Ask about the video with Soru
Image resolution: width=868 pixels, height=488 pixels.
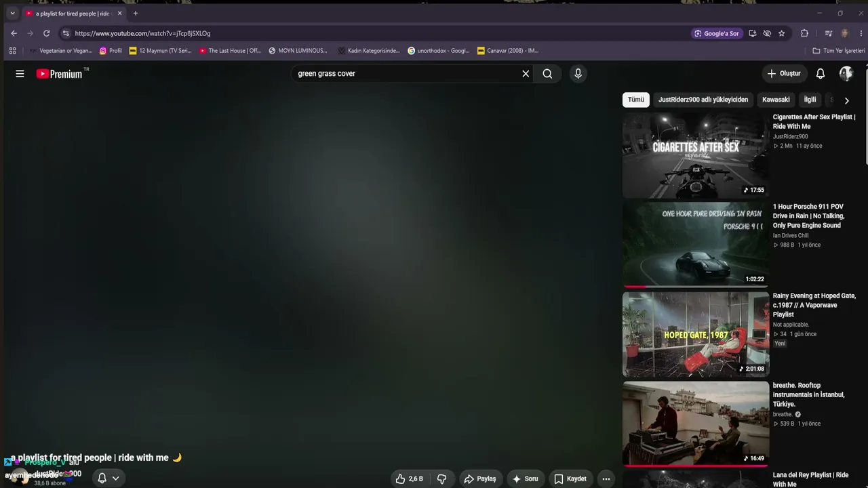click(525, 479)
